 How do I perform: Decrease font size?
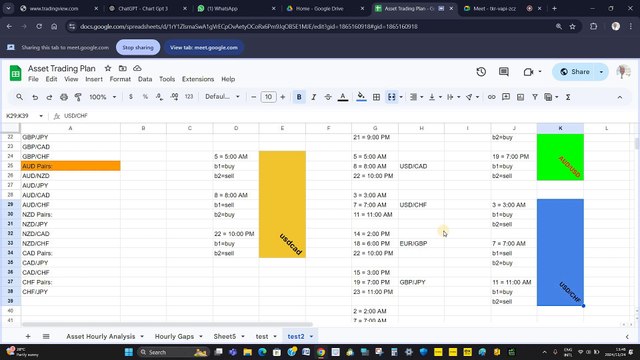coord(253,97)
